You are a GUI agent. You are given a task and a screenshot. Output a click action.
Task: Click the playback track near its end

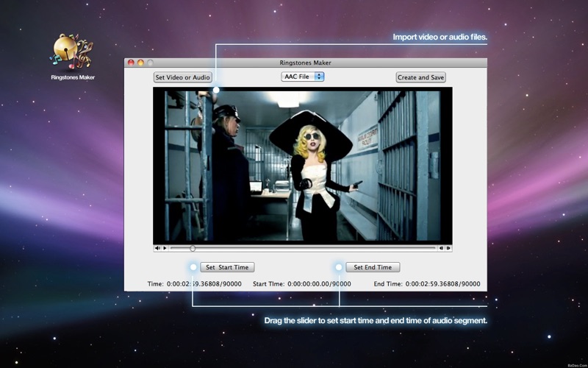(428, 248)
